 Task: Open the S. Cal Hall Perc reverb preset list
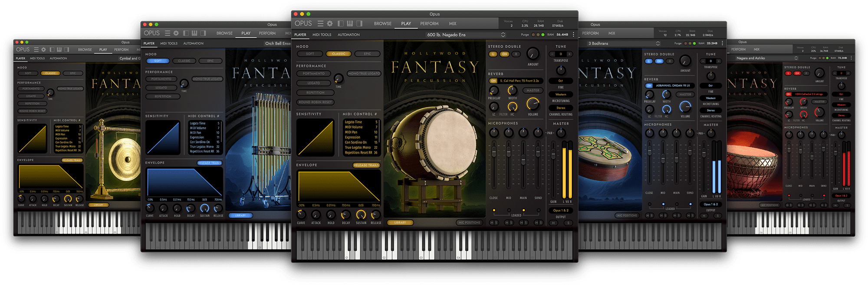519,81
